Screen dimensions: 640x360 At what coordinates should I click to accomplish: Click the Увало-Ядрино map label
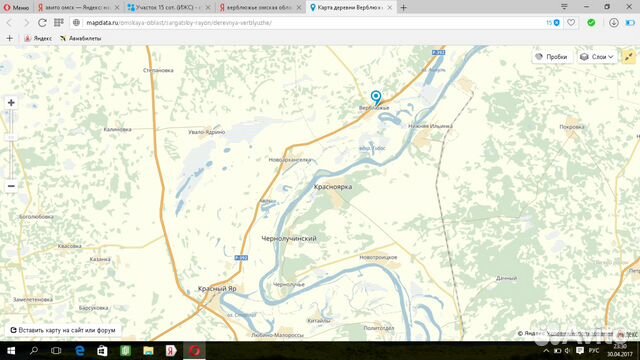[207, 132]
